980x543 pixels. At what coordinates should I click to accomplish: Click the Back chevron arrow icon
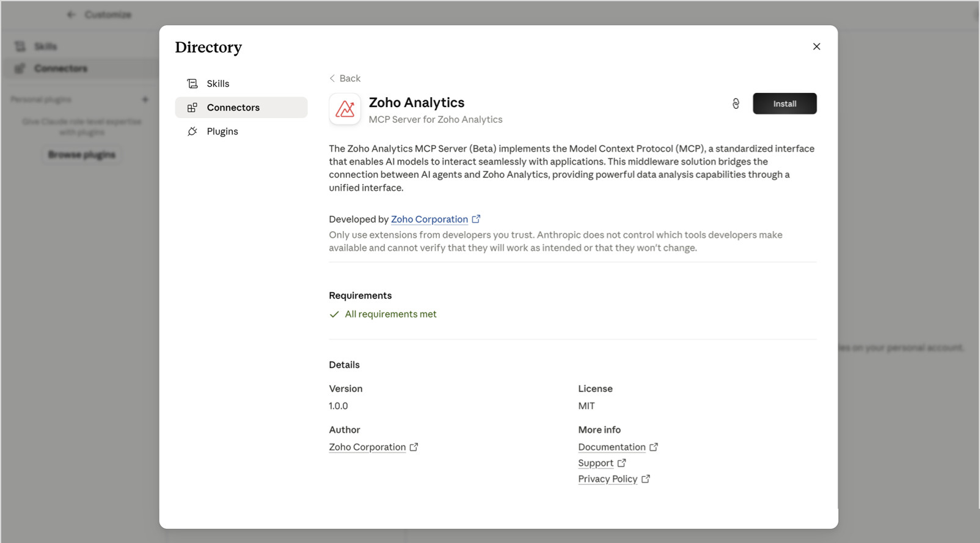coord(332,78)
